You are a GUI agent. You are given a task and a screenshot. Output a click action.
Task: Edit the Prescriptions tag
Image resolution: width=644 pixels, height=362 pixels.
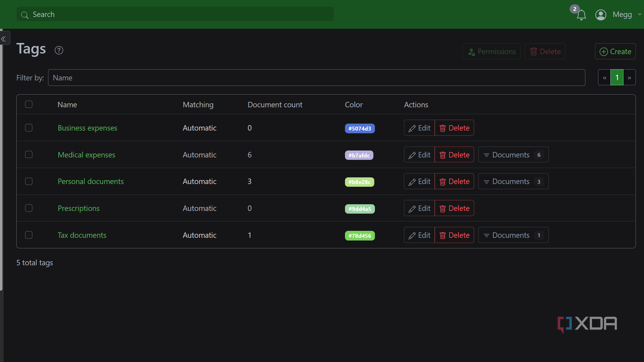(419, 208)
